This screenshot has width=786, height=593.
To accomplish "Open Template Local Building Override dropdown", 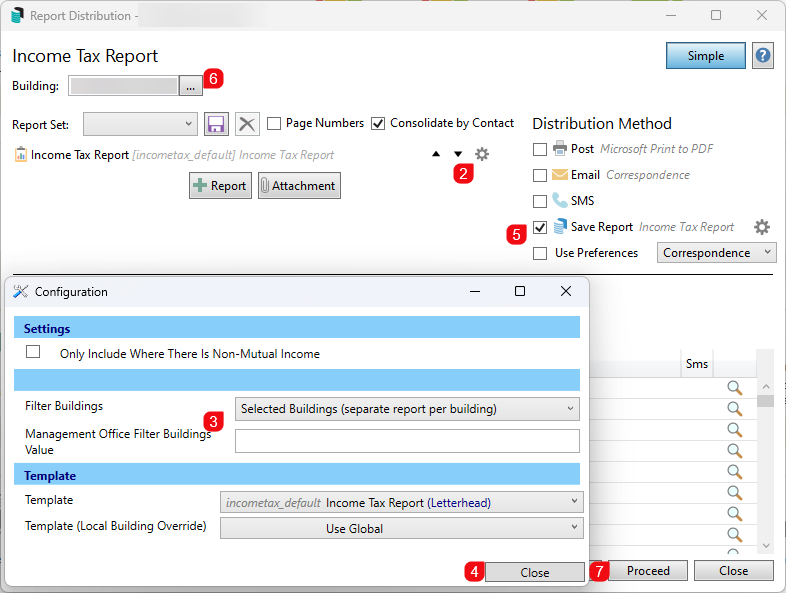I will 402,528.
